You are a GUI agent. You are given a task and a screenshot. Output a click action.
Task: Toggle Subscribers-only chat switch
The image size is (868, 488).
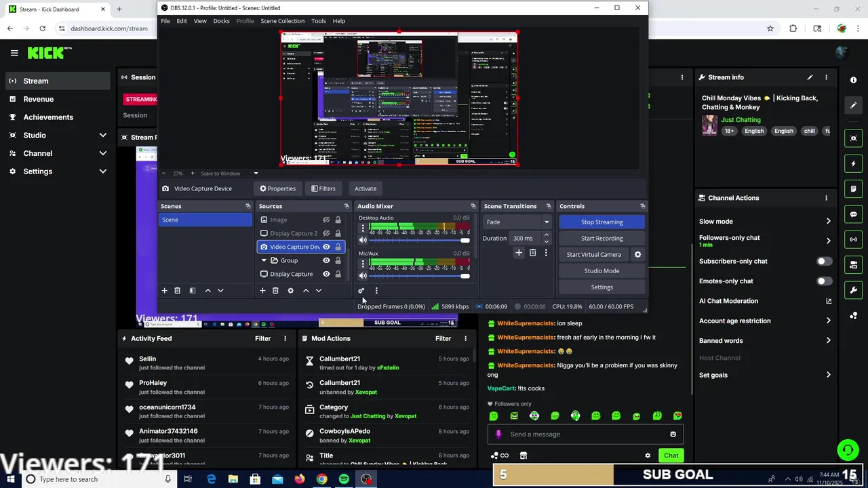[824, 261]
